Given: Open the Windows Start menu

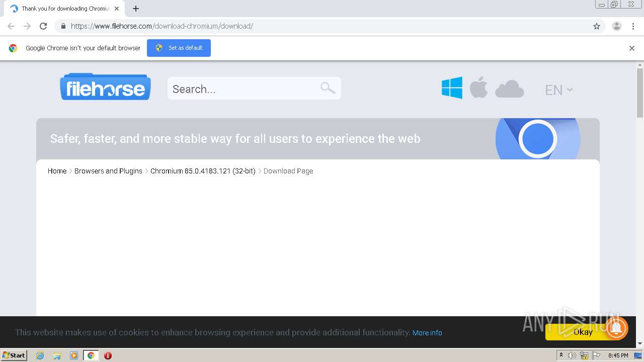Looking at the screenshot, I should [x=14, y=355].
